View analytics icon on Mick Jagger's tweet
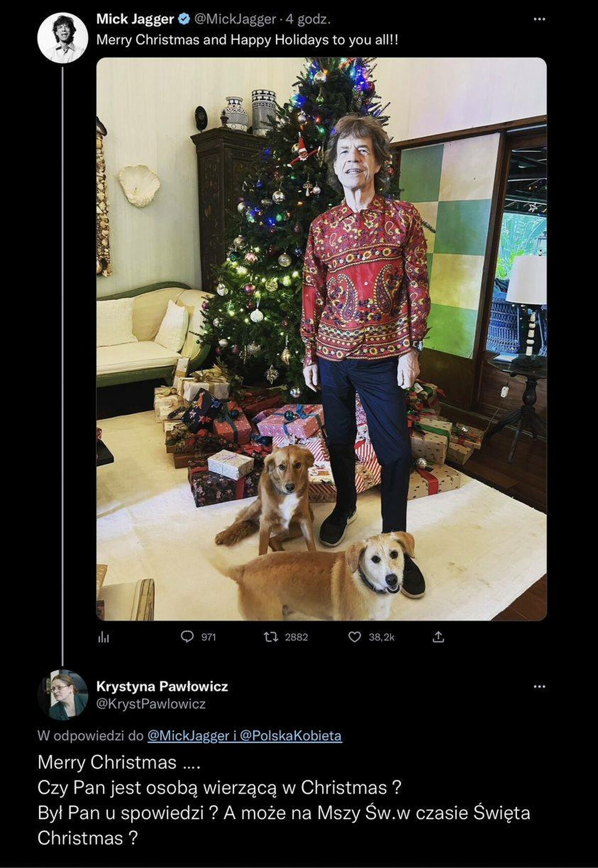 tap(104, 637)
